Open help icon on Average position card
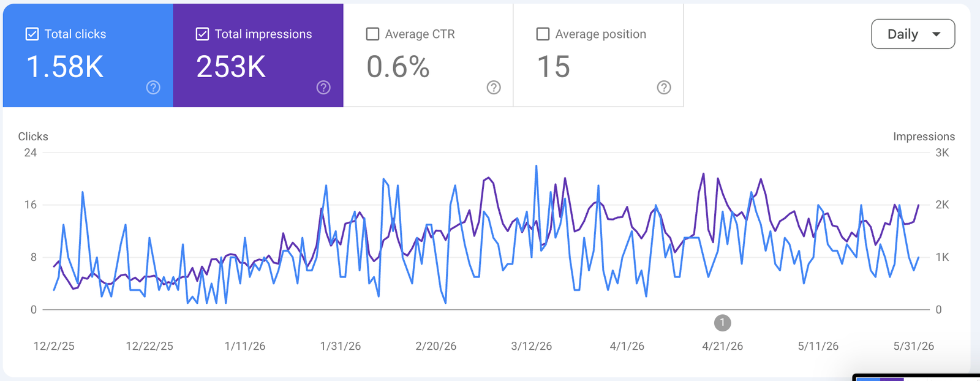 [x=664, y=88]
